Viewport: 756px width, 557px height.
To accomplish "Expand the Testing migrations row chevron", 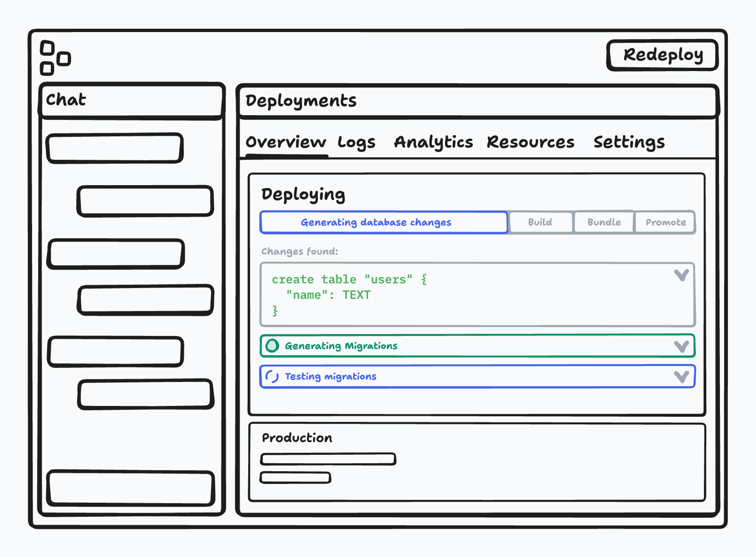I will point(681,377).
